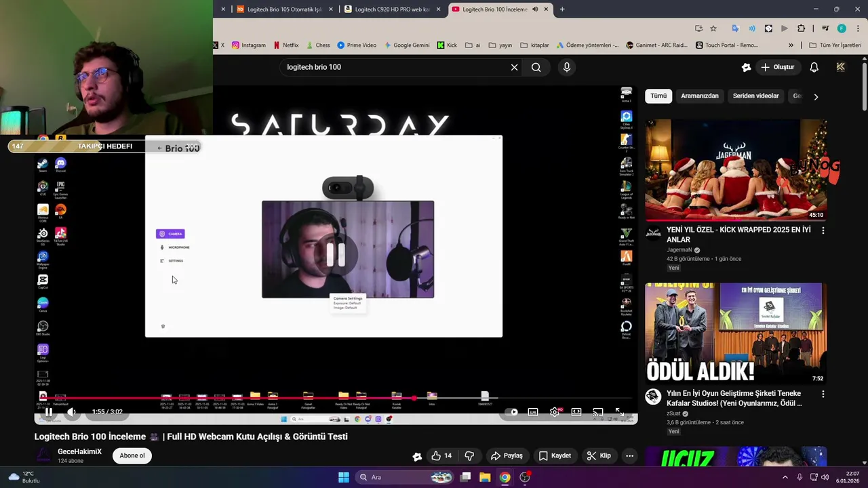The width and height of the screenshot is (868, 488).
Task: Show hidden system tray icons
Action: click(785, 477)
